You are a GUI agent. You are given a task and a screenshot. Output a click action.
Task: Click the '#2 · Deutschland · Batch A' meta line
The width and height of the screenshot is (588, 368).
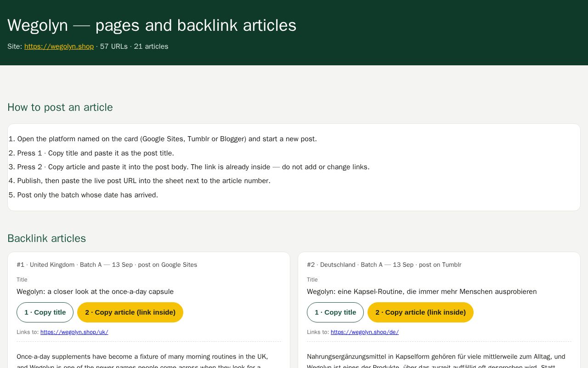tap(384, 265)
